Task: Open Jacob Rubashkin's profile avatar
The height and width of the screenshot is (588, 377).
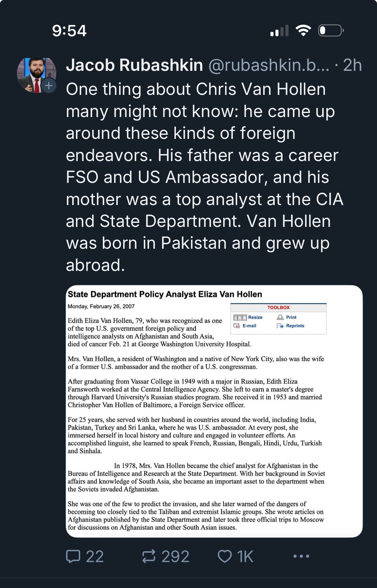Action: click(35, 74)
